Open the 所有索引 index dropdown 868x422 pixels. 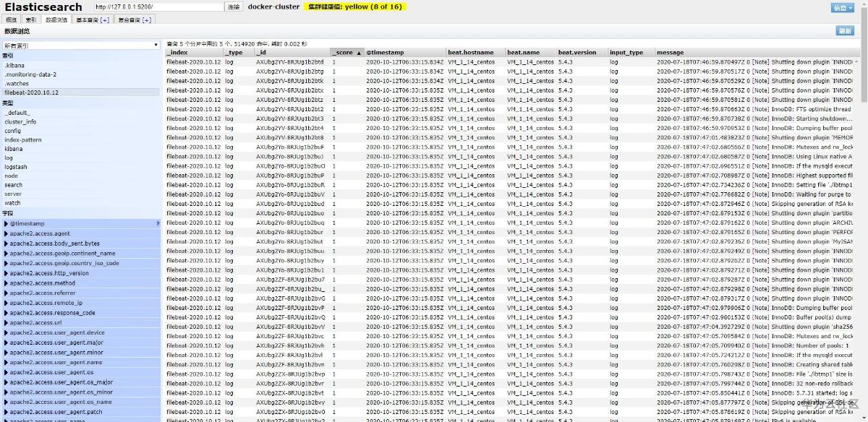click(80, 46)
